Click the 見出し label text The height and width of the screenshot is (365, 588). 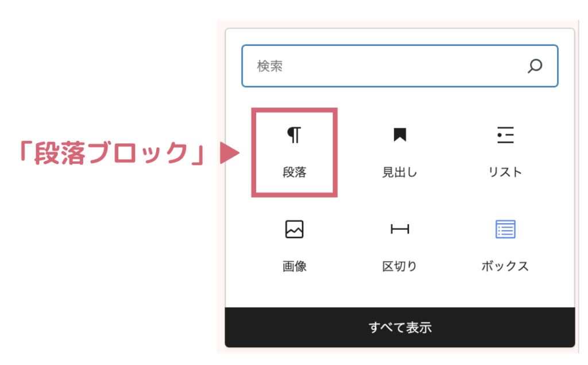[x=400, y=172]
